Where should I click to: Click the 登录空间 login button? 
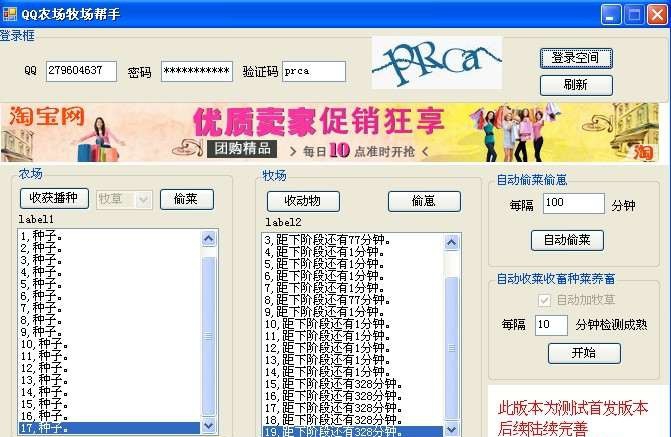pyautogui.click(x=576, y=58)
